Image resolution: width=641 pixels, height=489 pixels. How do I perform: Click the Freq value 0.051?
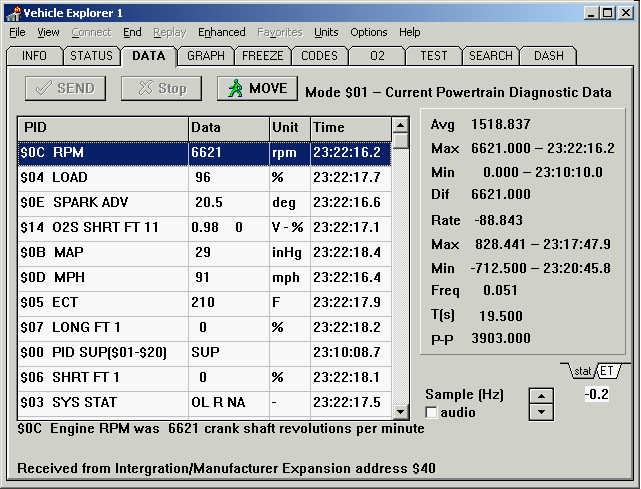500,291
